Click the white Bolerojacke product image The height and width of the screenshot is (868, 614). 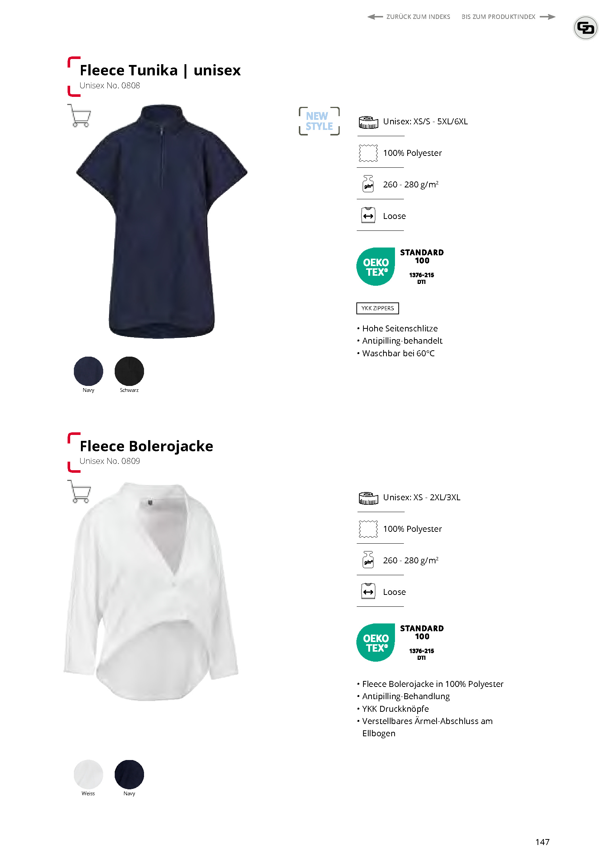pyautogui.click(x=151, y=592)
